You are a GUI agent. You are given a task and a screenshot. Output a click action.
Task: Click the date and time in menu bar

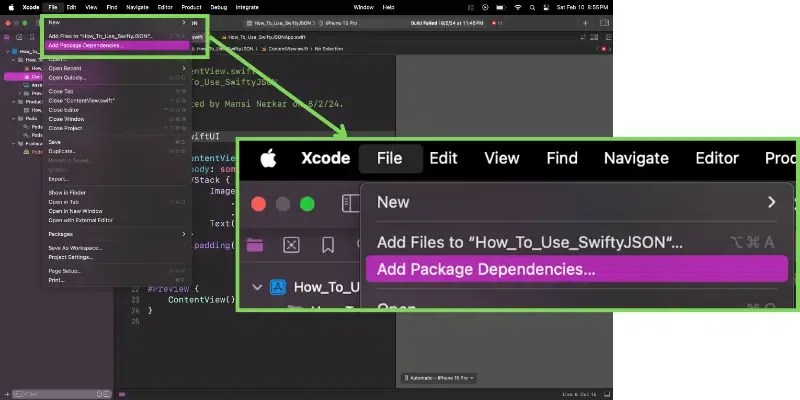point(582,7)
